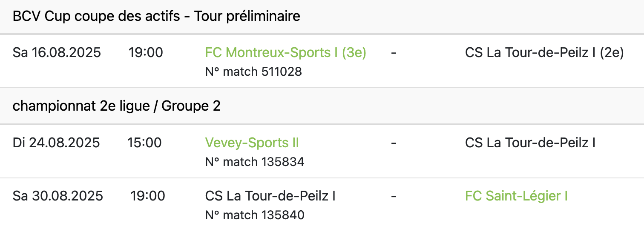Click the championnat 2e ligue Groupe 2 heading
Screen dimensions: 644x229
tap(116, 106)
